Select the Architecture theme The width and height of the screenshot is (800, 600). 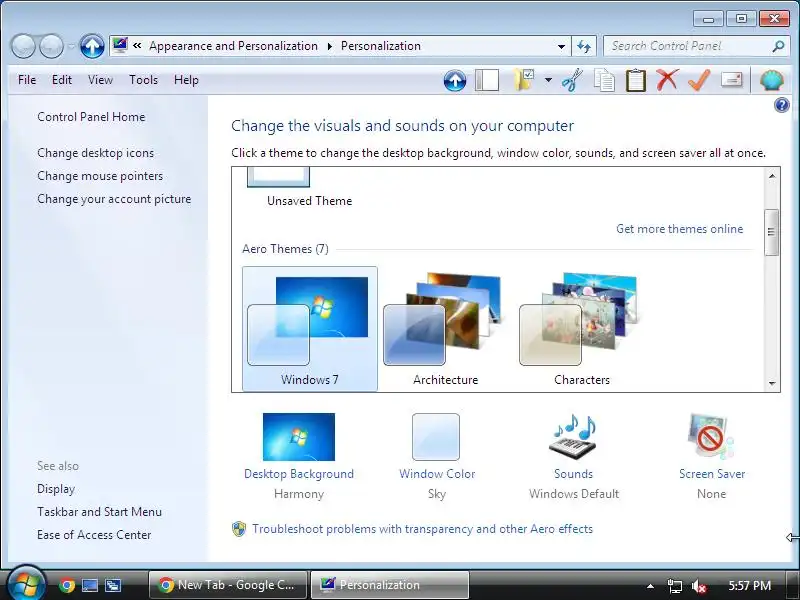(x=445, y=329)
